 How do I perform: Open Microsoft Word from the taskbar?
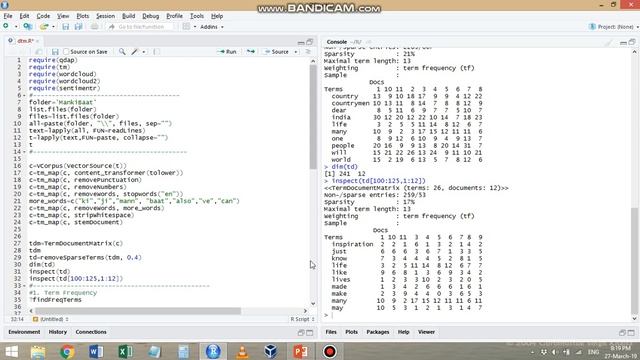tap(96, 351)
